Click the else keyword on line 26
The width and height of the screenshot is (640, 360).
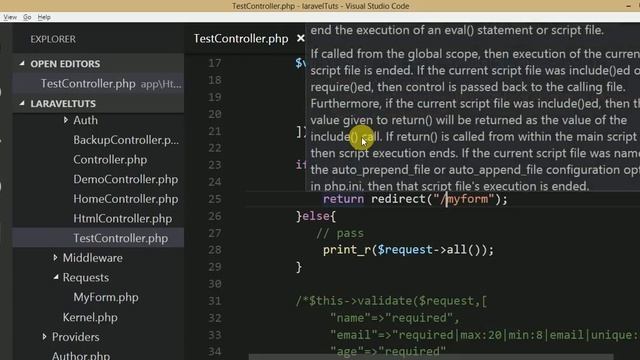(x=316, y=216)
